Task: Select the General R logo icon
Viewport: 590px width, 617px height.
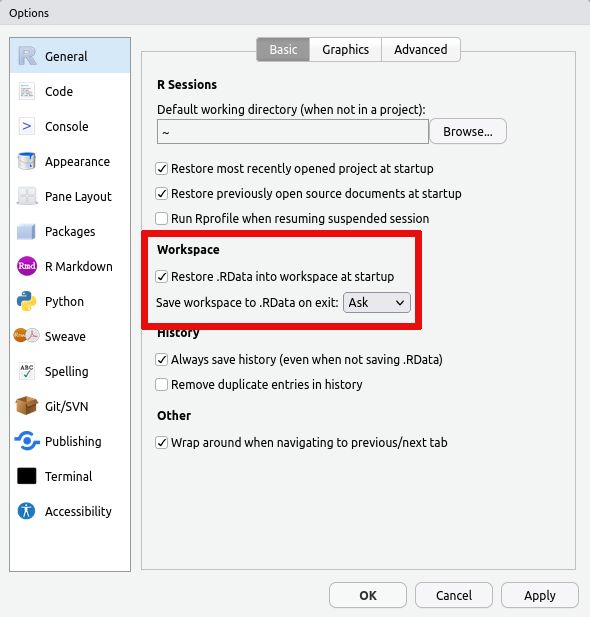Action: 27,56
